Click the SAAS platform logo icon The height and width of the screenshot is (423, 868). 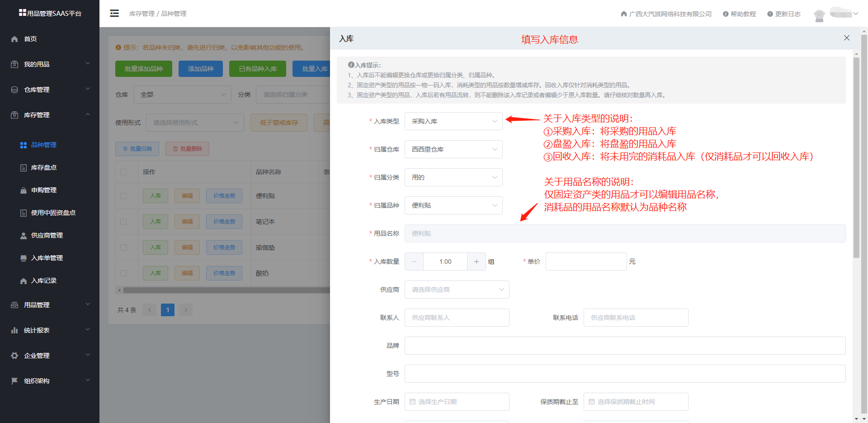[x=22, y=13]
